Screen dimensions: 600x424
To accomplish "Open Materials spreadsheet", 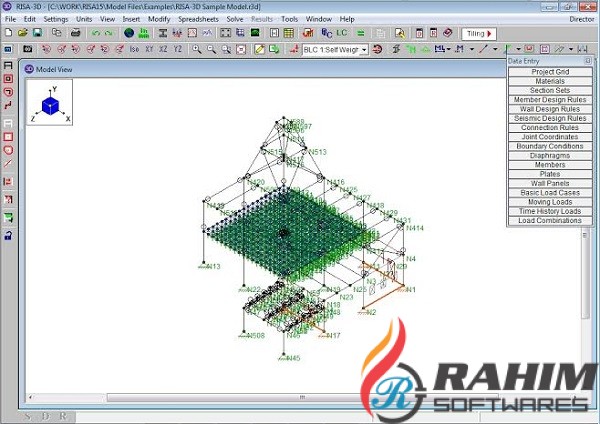I will point(550,81).
